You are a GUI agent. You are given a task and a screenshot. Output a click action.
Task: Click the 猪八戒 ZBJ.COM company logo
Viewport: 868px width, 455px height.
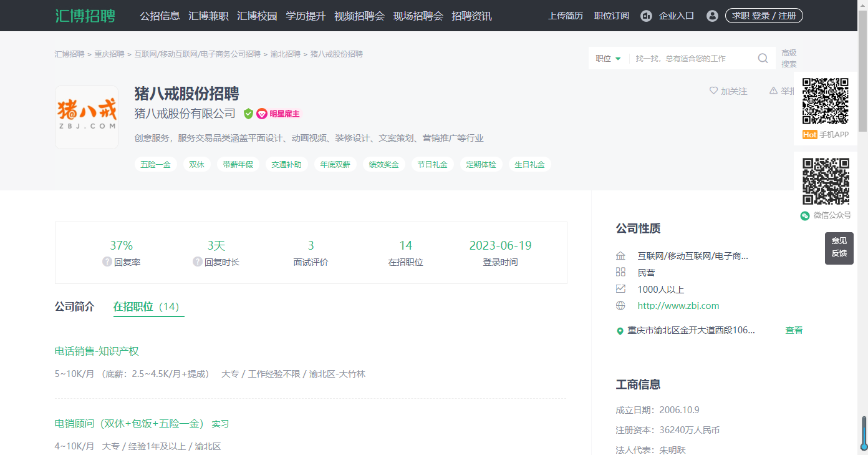(87, 117)
